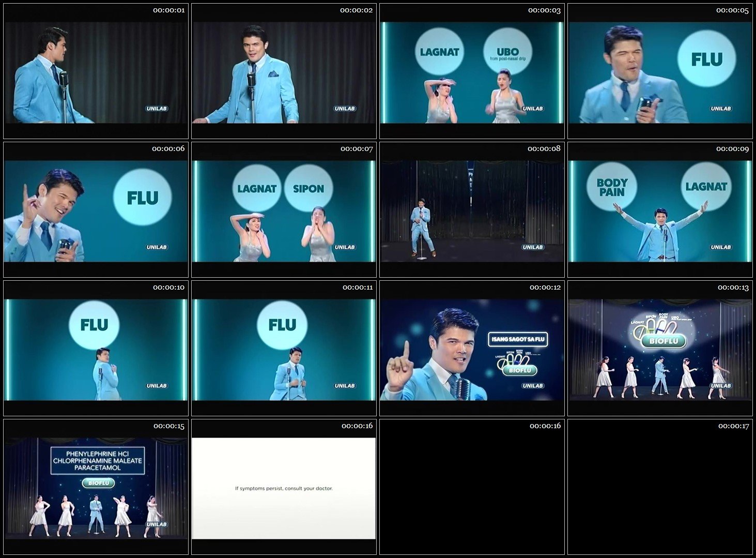
Task: Open the FLU frame with man turned sideways
Action: 96,349
